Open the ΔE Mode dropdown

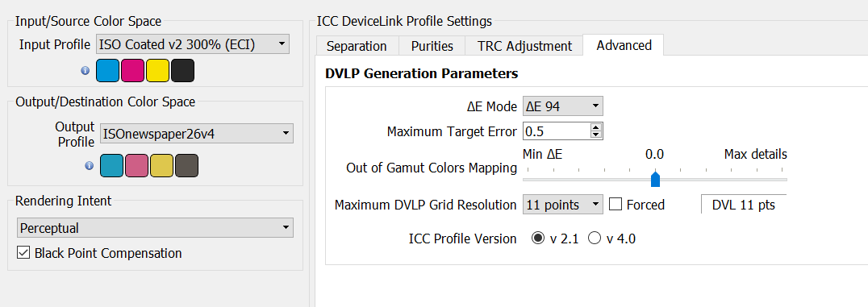[x=563, y=106]
